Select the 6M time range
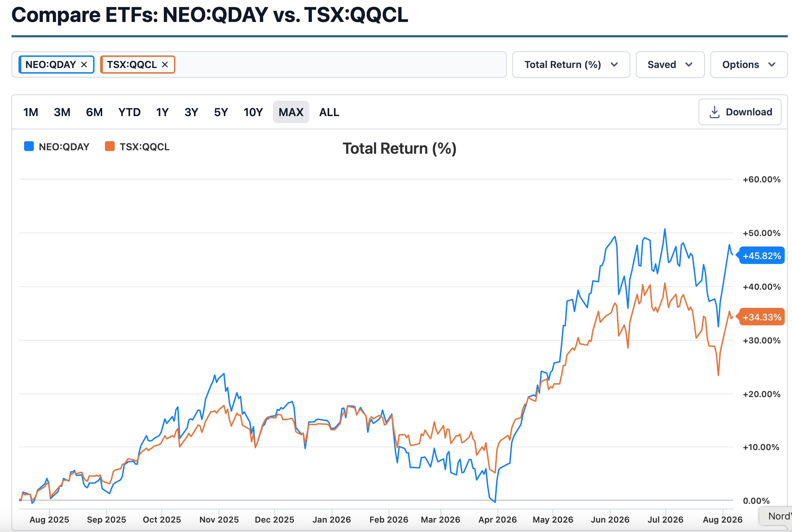Viewport: 792px width, 532px height. point(94,112)
